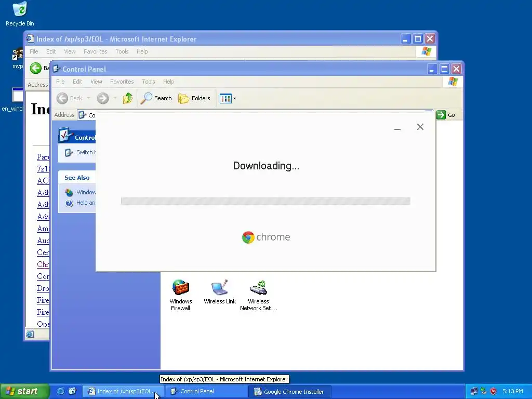Open the Help menu in Control Panel
Screen dimensions: 532x399
169,82
